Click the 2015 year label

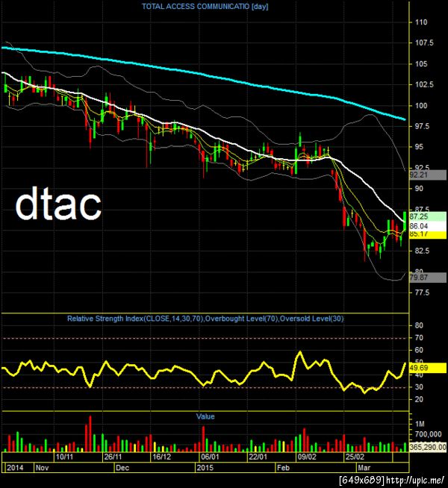205,467
